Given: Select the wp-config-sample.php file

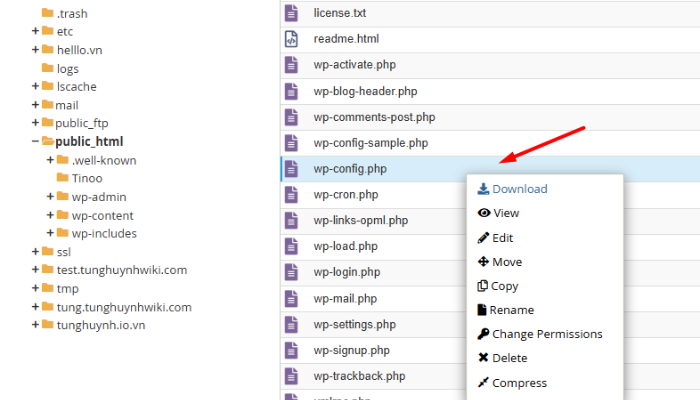Looking at the screenshot, I should pos(370,143).
